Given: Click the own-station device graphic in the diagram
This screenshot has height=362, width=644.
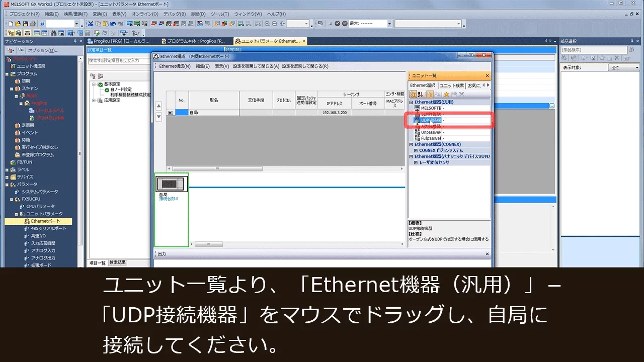Looking at the screenshot, I should (172, 185).
